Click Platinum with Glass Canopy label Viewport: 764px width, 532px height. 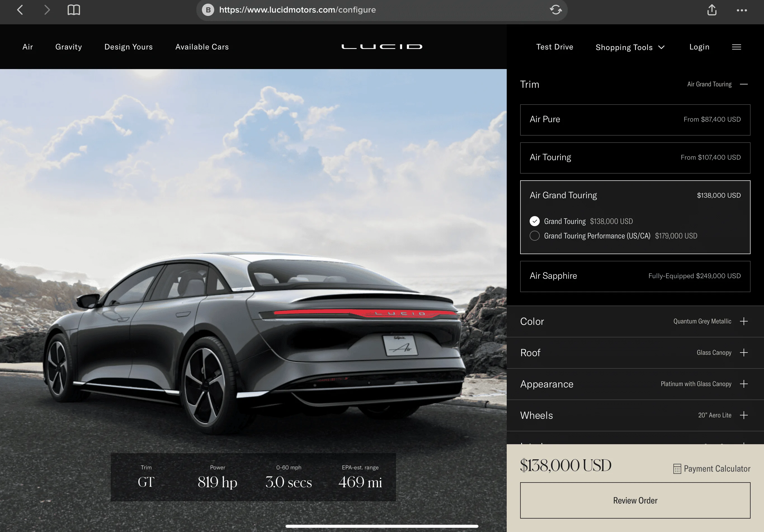(696, 384)
